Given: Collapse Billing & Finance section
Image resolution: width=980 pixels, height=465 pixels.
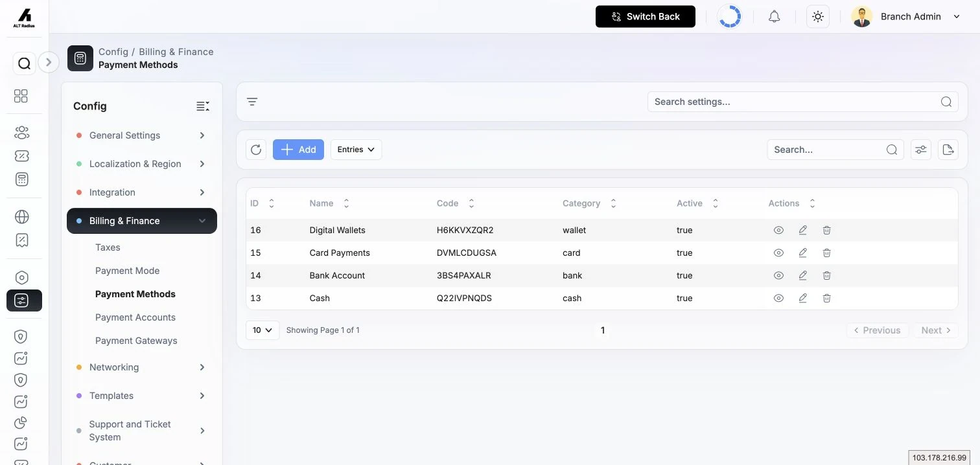Looking at the screenshot, I should (142, 221).
